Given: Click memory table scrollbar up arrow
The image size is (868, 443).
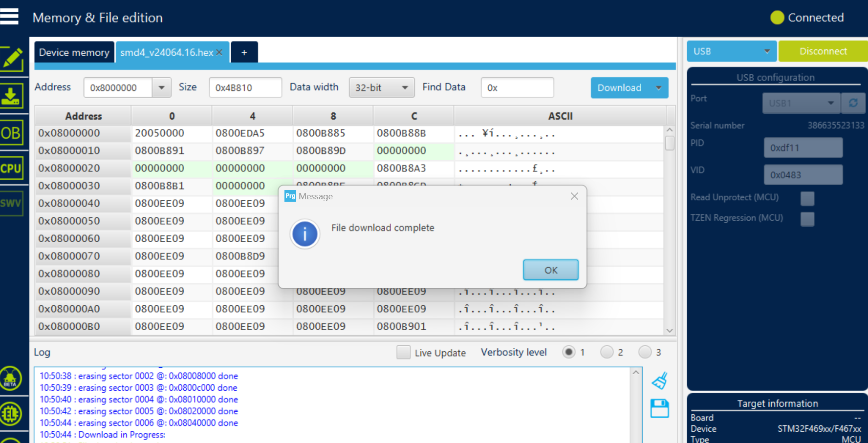Looking at the screenshot, I should click(670, 130).
